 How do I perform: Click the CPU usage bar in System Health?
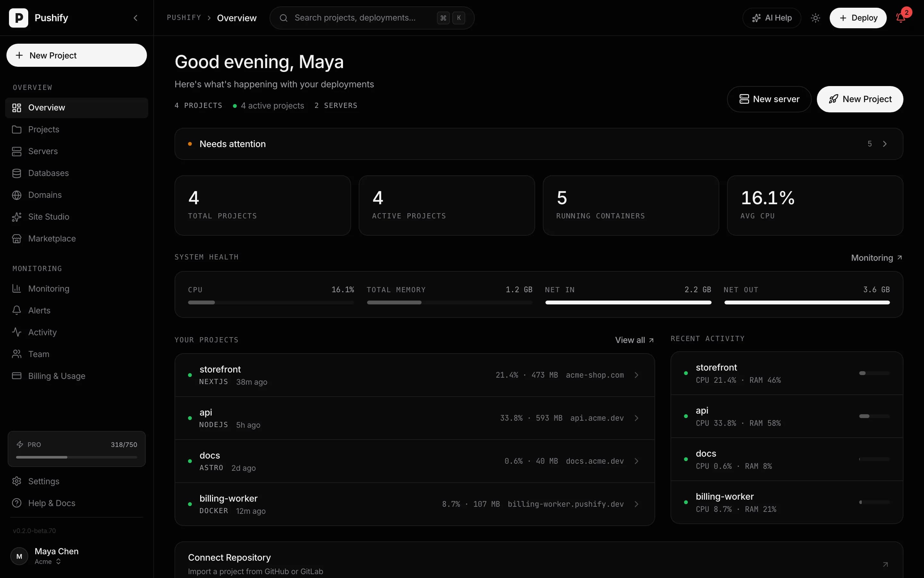click(x=271, y=302)
